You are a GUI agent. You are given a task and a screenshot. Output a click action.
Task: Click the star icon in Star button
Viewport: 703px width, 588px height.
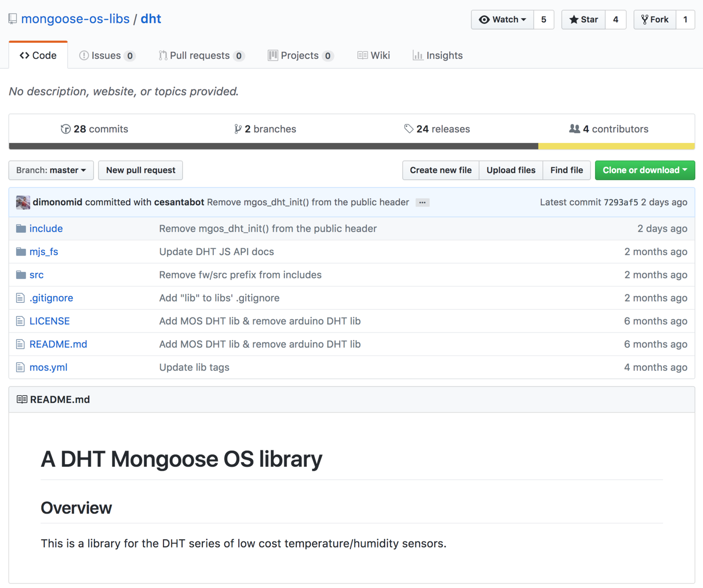(574, 20)
